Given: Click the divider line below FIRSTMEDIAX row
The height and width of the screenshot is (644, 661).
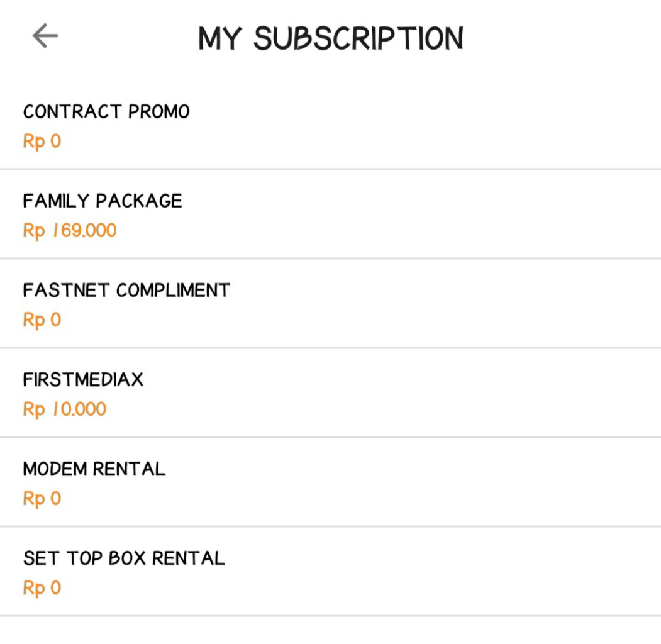Looking at the screenshot, I should pyautogui.click(x=330, y=437).
